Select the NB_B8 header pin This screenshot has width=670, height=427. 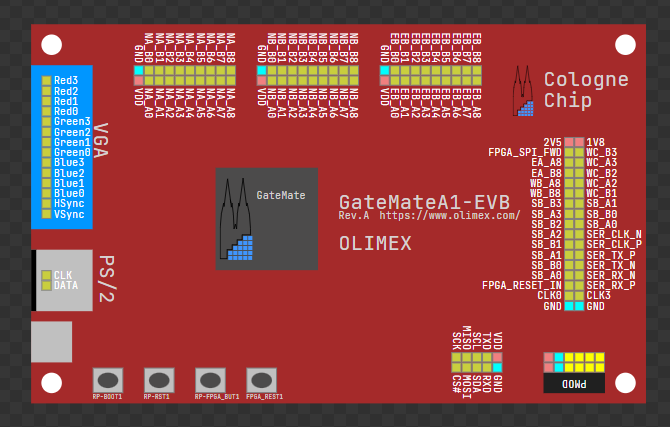(x=354, y=70)
